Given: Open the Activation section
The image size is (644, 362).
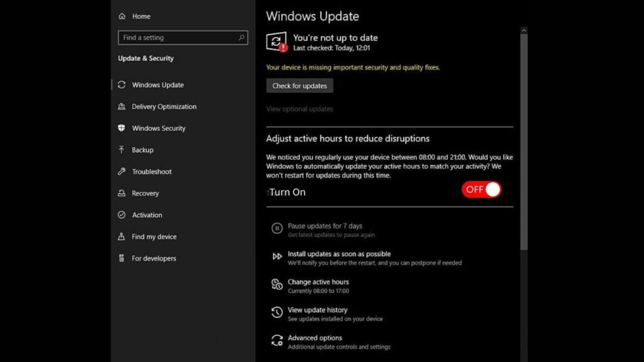Looking at the screenshot, I should pos(147,215).
